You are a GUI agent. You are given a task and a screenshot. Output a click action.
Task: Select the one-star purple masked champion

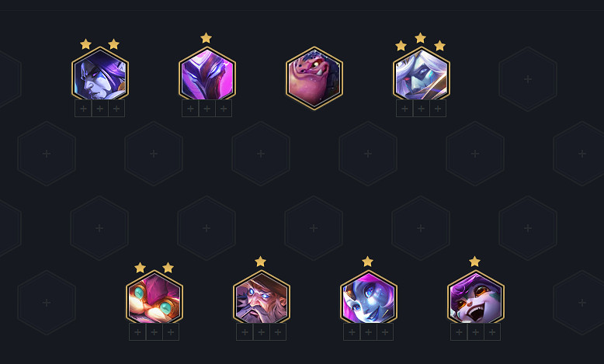(207, 75)
